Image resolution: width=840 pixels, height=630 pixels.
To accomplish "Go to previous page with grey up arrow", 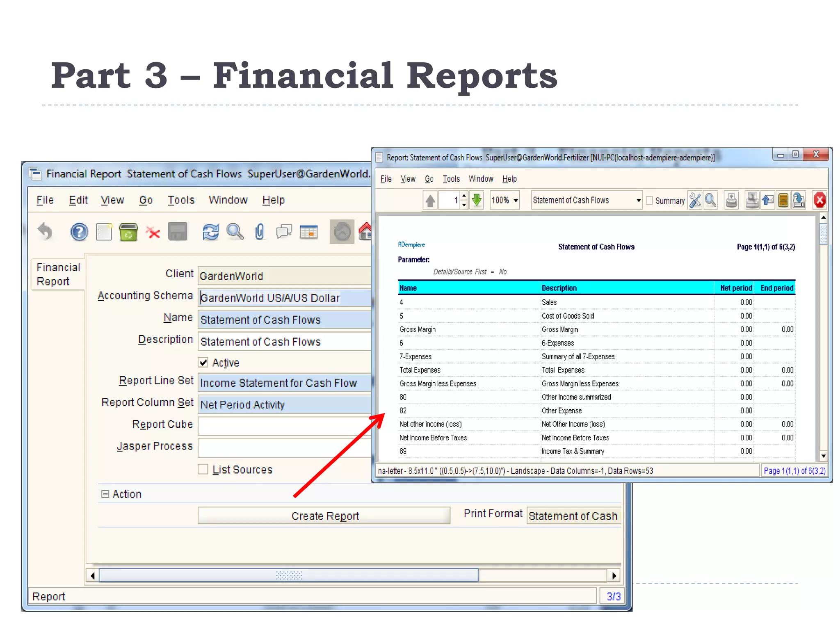I will [430, 201].
